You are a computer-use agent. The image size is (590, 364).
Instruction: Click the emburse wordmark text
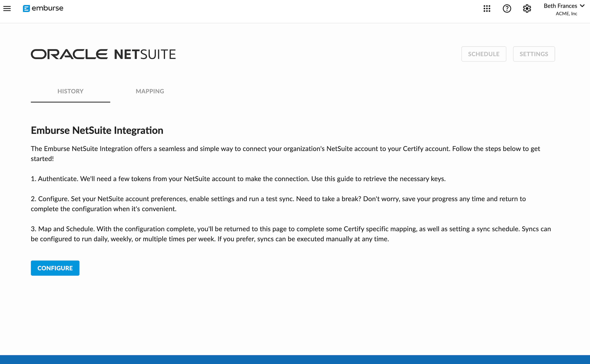coord(47,8)
